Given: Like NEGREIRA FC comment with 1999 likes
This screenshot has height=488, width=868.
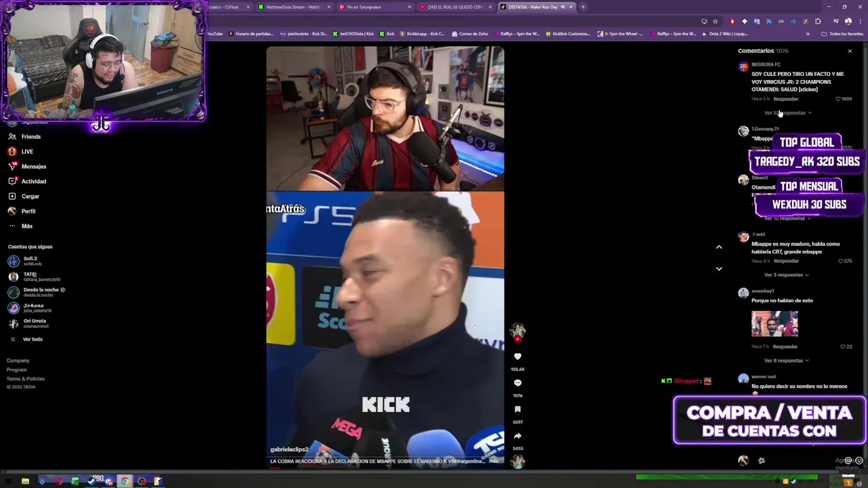Looking at the screenshot, I should pyautogui.click(x=839, y=99).
